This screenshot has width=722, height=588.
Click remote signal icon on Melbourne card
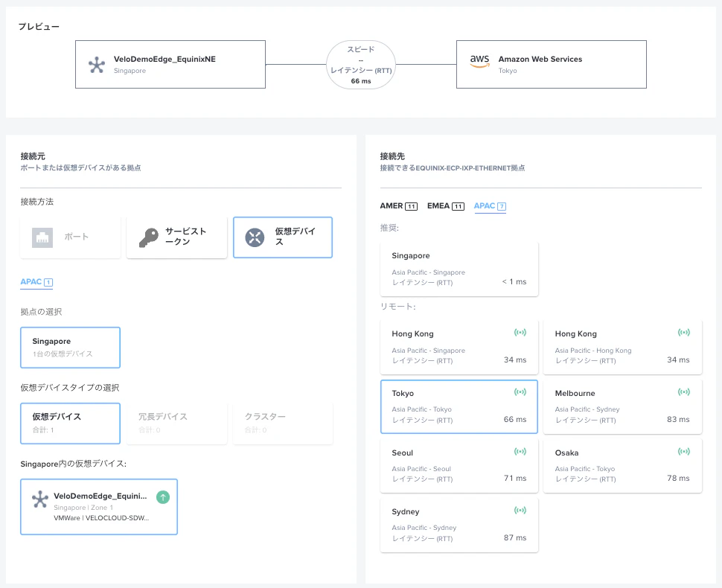click(684, 392)
